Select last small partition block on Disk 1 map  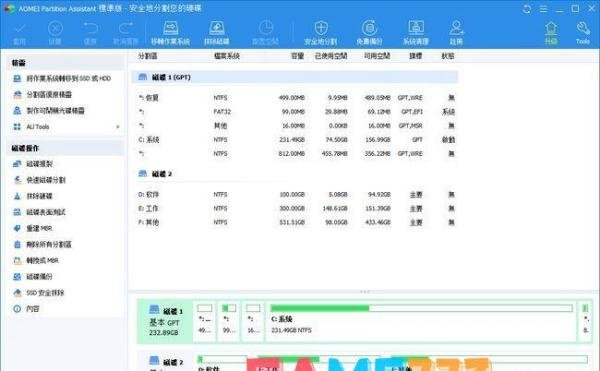pos(585,321)
